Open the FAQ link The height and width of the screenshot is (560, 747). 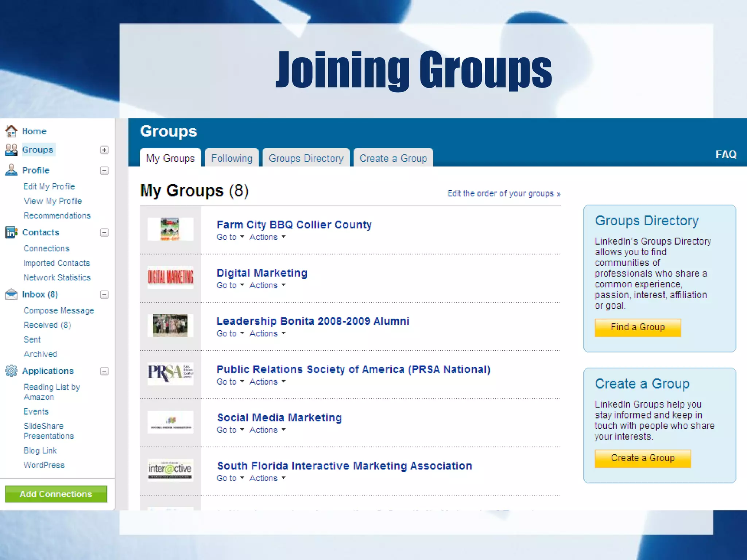726,154
